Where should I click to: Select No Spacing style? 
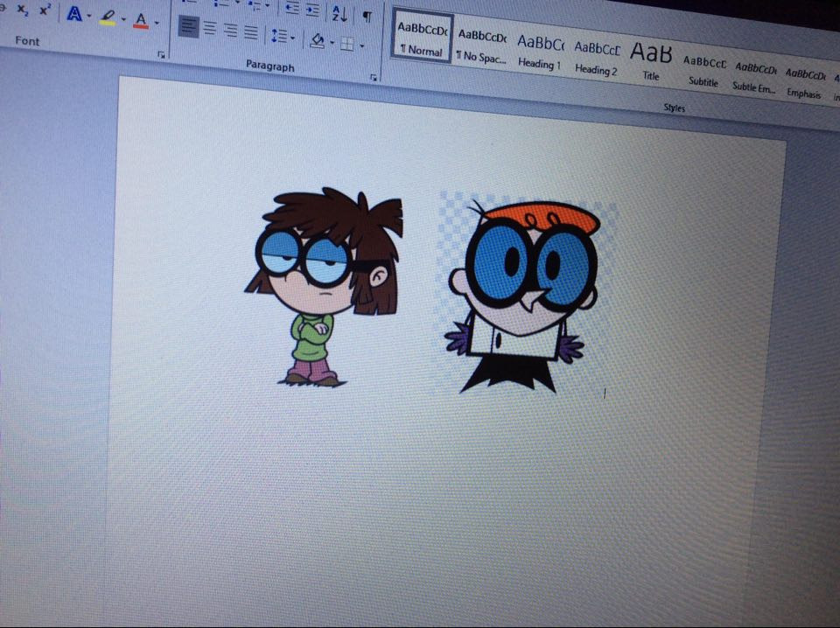[481, 45]
